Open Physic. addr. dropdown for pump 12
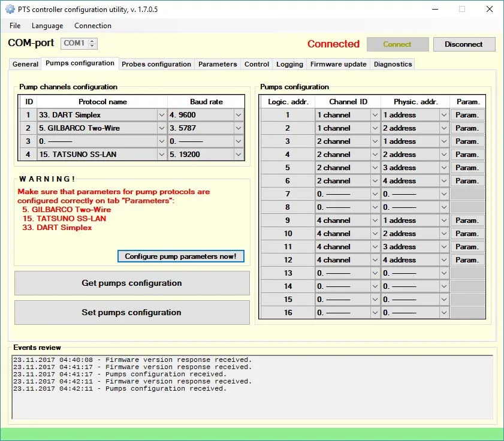This screenshot has width=504, height=441. tap(444, 260)
